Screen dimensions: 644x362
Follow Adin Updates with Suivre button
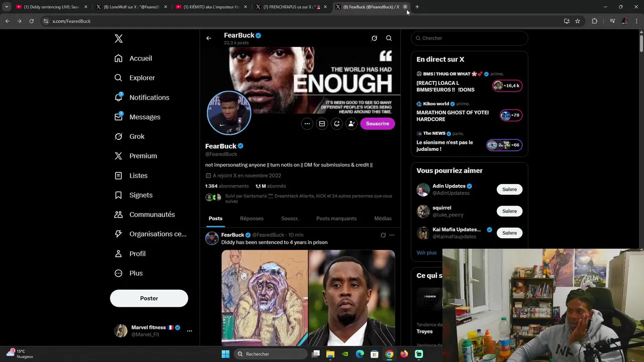point(510,190)
